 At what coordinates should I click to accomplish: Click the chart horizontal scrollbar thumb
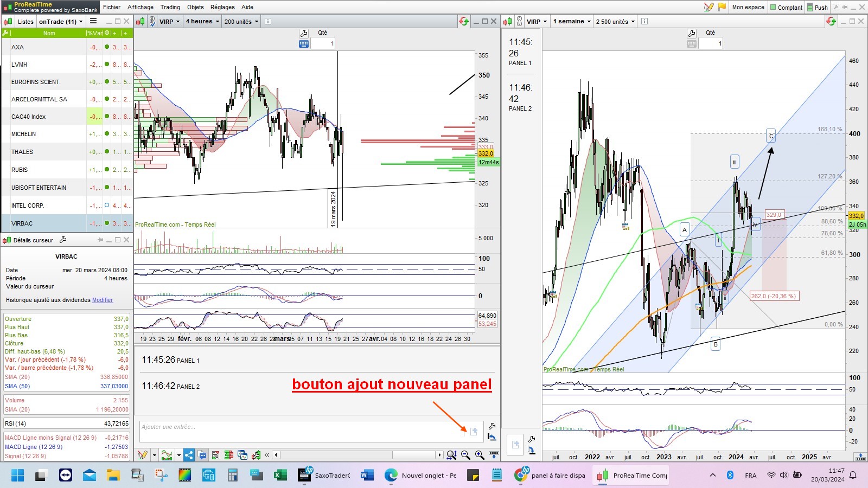413,455
